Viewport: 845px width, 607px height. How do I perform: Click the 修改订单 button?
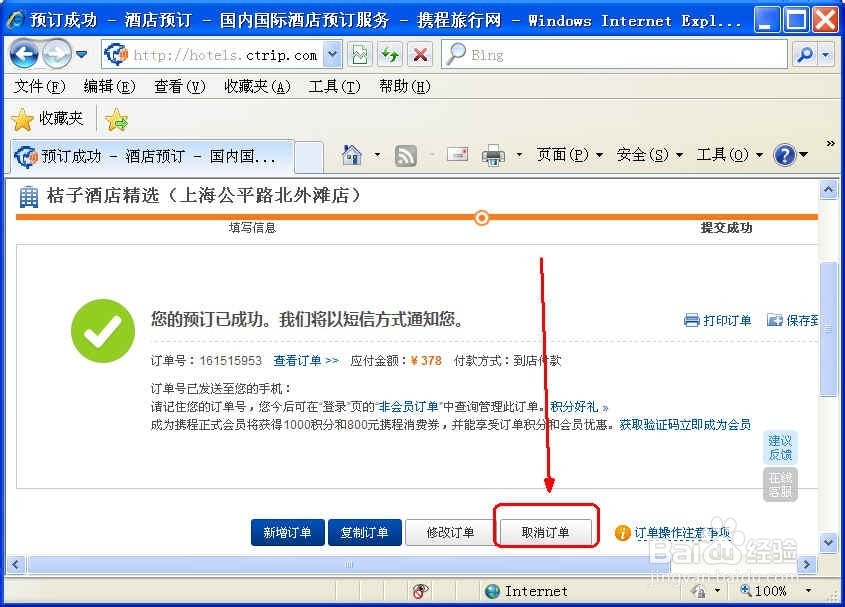pos(450,533)
